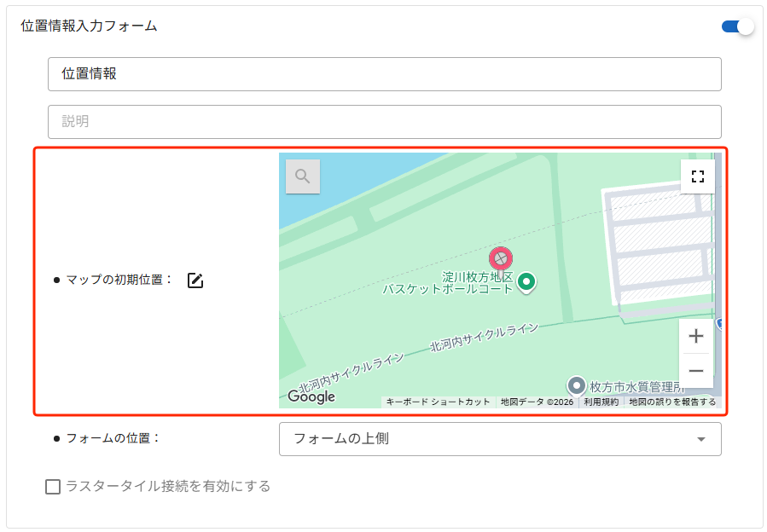This screenshot has height=532, width=767.
Task: Click the 淀川枚方地区 バスケットボールコート label
Action: coord(448,283)
